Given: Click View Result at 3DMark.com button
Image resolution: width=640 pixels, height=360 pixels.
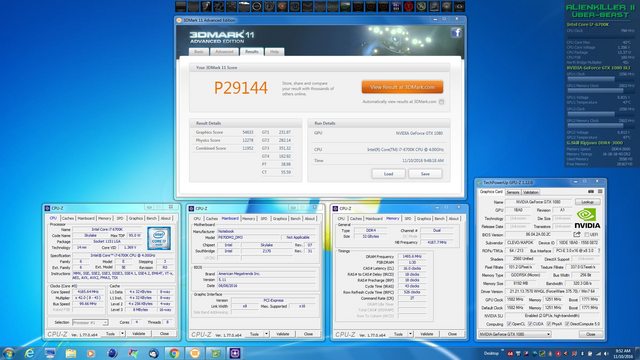Looking at the screenshot, I should (402, 87).
